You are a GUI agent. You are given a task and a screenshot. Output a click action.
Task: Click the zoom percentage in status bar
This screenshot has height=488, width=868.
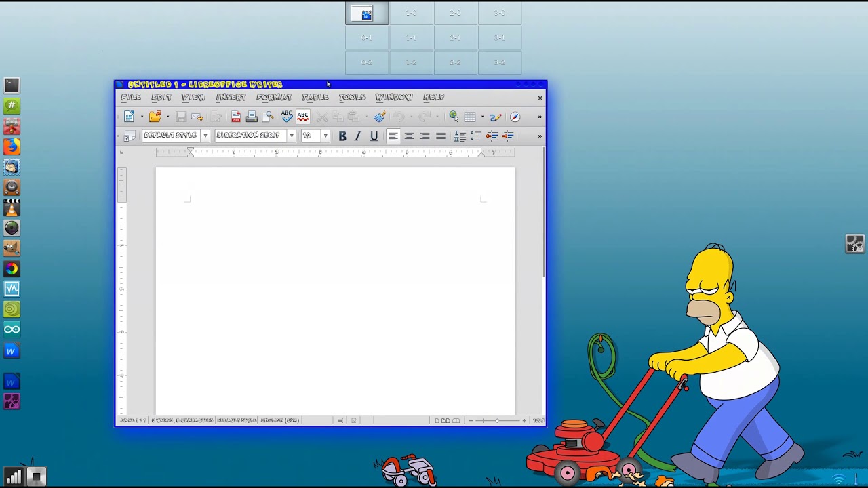pyautogui.click(x=538, y=421)
